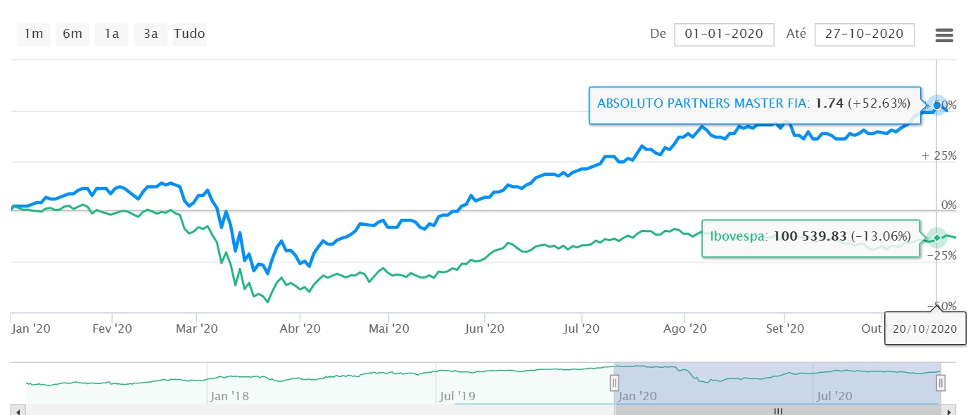
Task: Click the left navigator range handle
Action: point(614,383)
